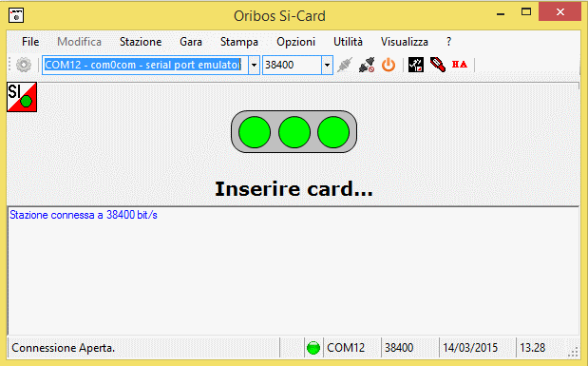Expand the 38400 baud rate dropdown
The width and height of the screenshot is (588, 366).
(x=327, y=65)
